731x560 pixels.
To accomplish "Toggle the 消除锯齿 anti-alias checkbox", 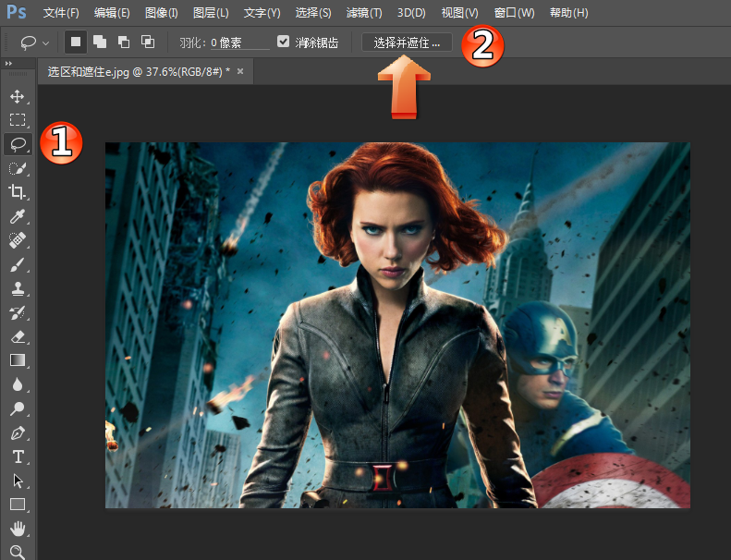I will (285, 43).
